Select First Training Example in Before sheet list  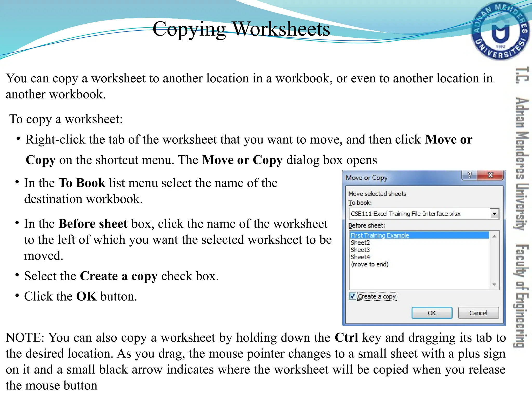click(x=419, y=235)
